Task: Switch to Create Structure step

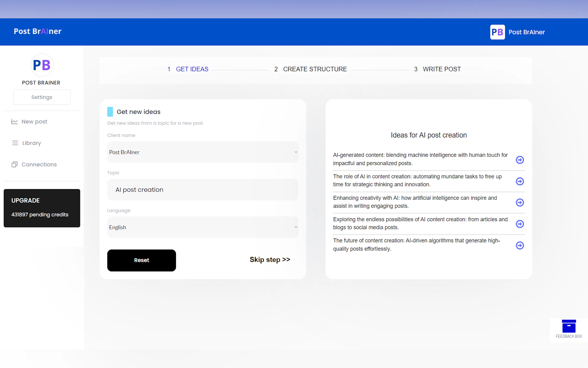Action: click(x=315, y=69)
